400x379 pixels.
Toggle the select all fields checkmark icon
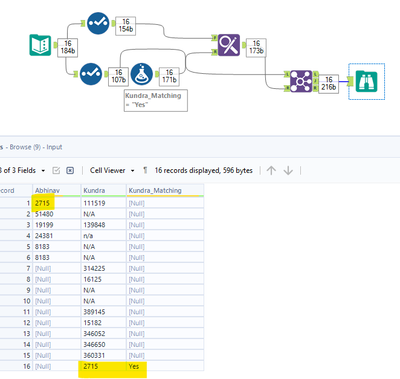56,170
